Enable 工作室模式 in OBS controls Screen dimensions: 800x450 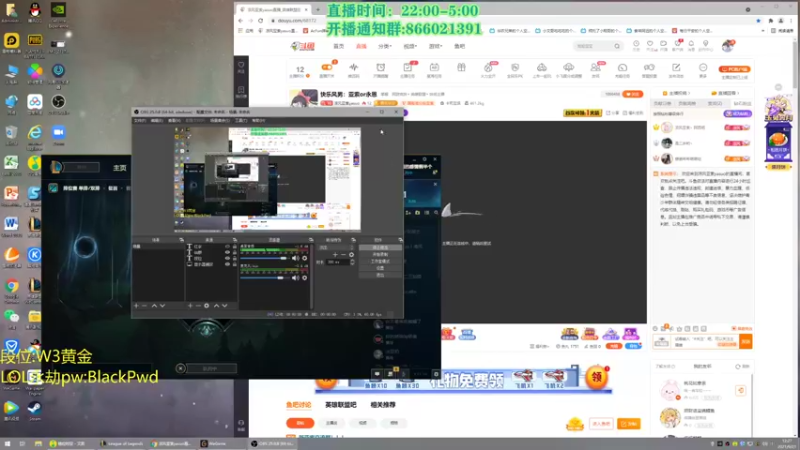pos(380,261)
